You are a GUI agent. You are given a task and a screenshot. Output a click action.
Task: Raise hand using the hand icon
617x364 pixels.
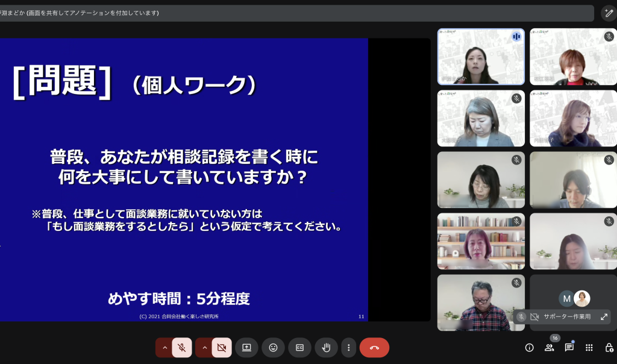326,348
